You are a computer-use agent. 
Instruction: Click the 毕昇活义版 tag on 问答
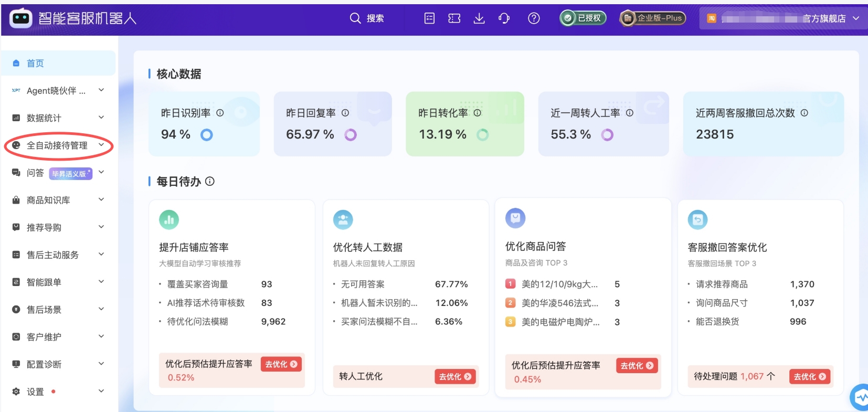tap(71, 174)
